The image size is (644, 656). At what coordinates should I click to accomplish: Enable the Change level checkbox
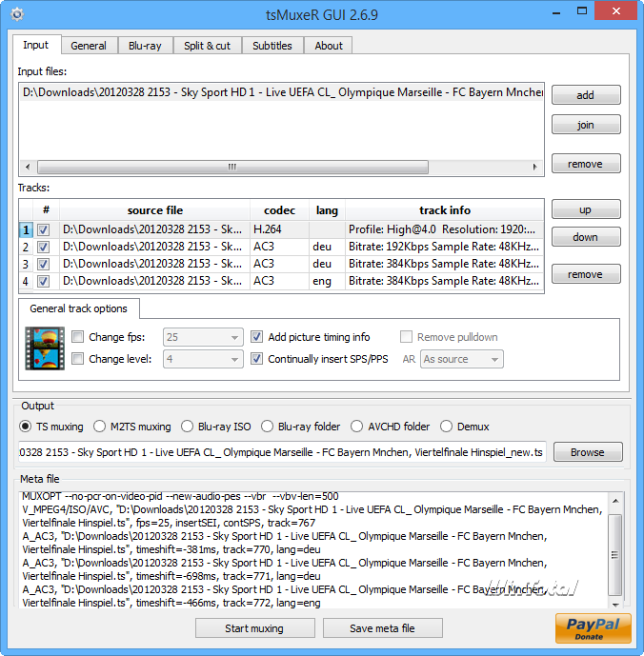(77, 359)
